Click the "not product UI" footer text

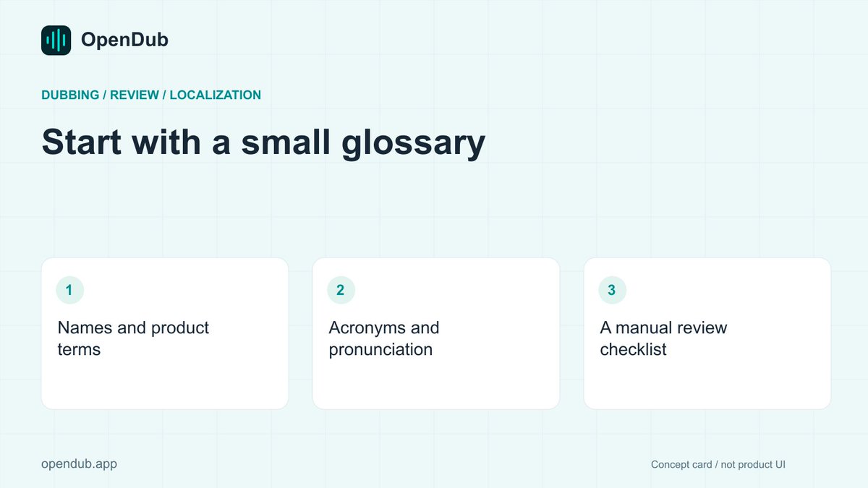[x=753, y=464]
